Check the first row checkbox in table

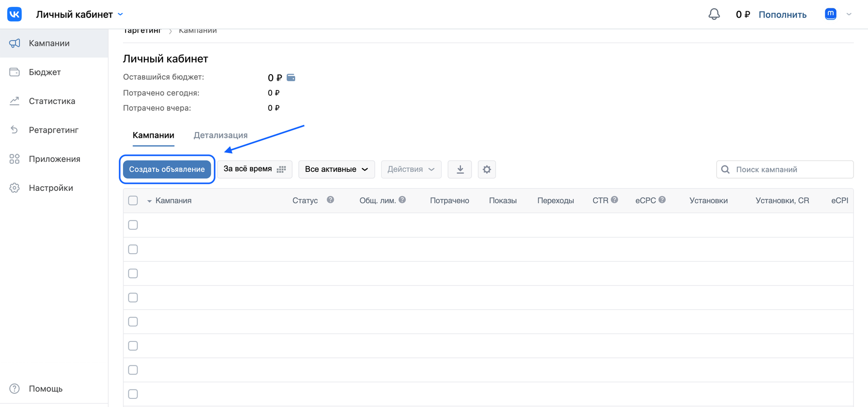pyautogui.click(x=133, y=225)
